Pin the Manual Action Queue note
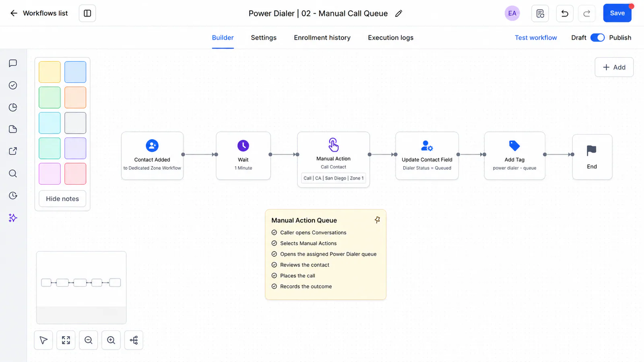The height and width of the screenshot is (362, 644). (377, 220)
